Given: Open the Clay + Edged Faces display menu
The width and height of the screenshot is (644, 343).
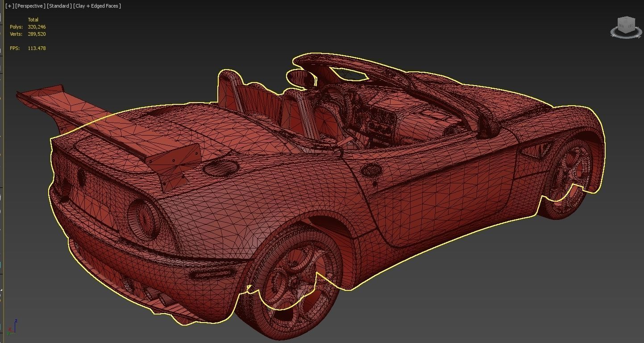Looking at the screenshot, I should coord(97,6).
